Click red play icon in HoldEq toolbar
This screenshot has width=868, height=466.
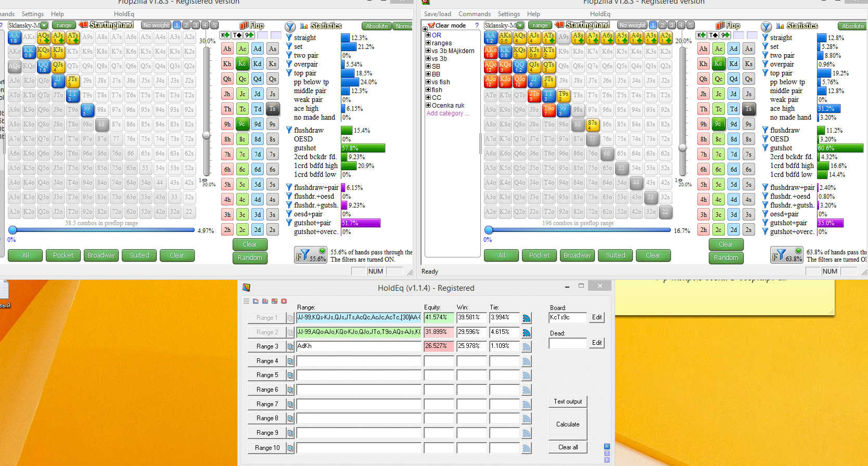point(284,301)
